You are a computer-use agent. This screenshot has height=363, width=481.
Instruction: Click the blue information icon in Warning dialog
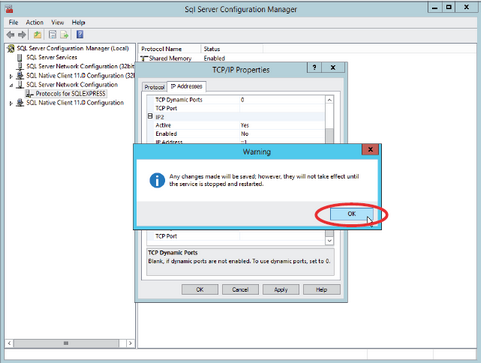coord(157,180)
